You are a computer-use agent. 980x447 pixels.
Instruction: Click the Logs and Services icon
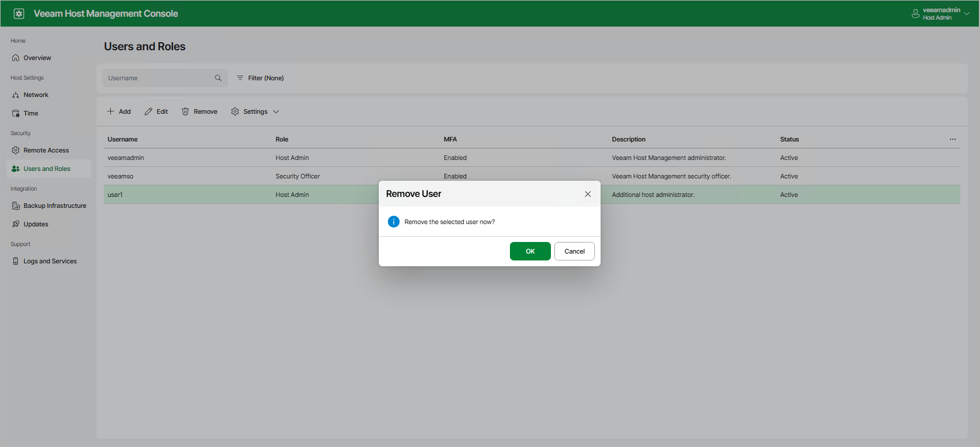[x=16, y=261]
